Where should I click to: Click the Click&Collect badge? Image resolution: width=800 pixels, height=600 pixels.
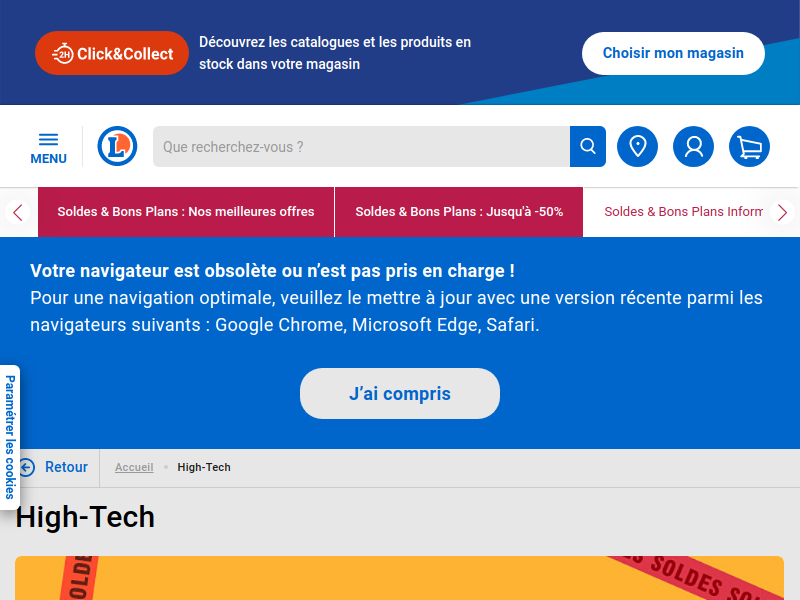click(x=112, y=53)
